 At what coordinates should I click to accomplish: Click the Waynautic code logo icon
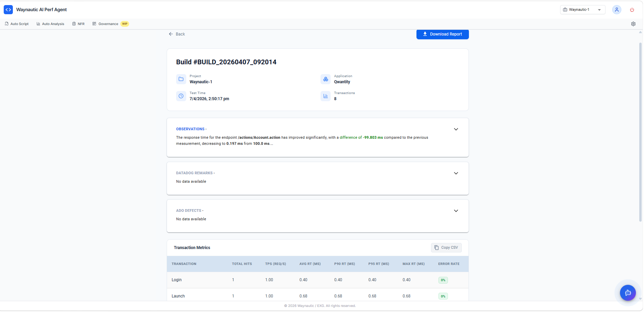(x=8, y=9)
